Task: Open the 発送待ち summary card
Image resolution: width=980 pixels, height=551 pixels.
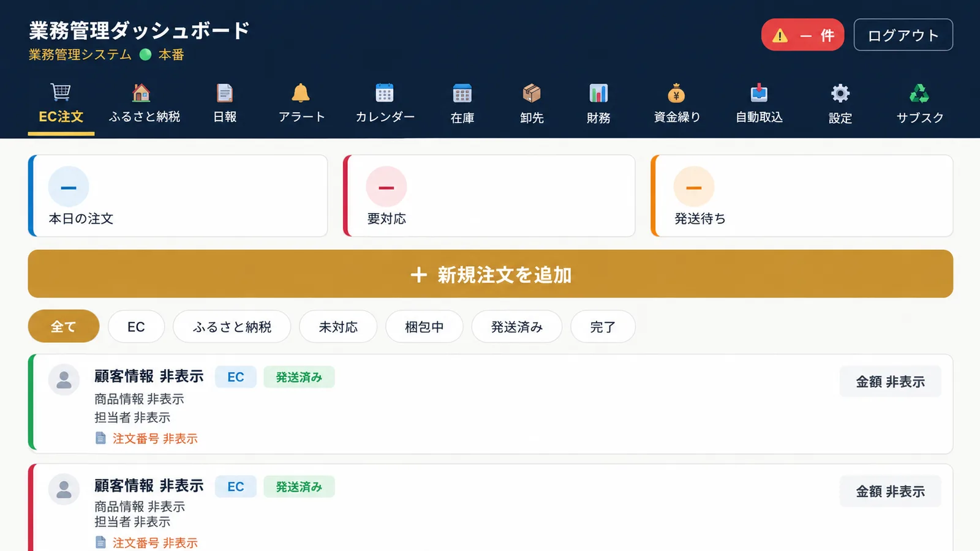Action: click(x=802, y=196)
